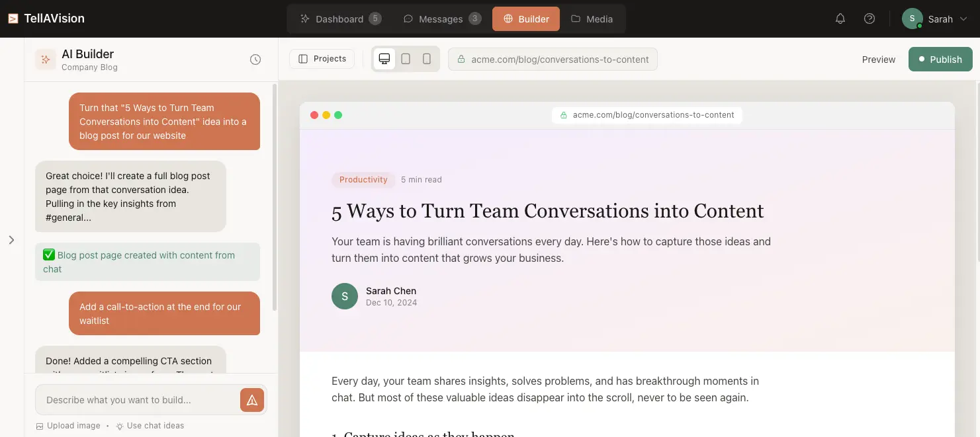Viewport: 980px width, 437px height.
Task: Click Sarah Chen author avatar
Action: (345, 296)
